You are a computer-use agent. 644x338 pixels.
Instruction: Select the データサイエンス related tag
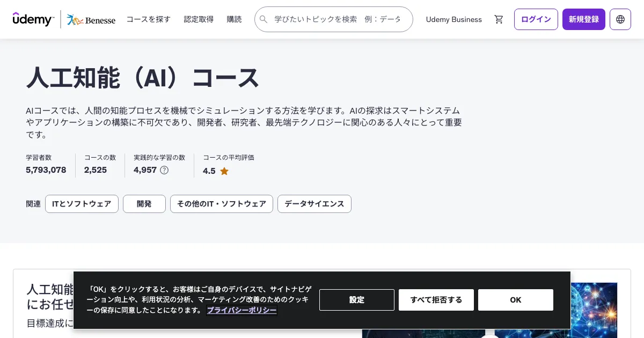tap(314, 204)
